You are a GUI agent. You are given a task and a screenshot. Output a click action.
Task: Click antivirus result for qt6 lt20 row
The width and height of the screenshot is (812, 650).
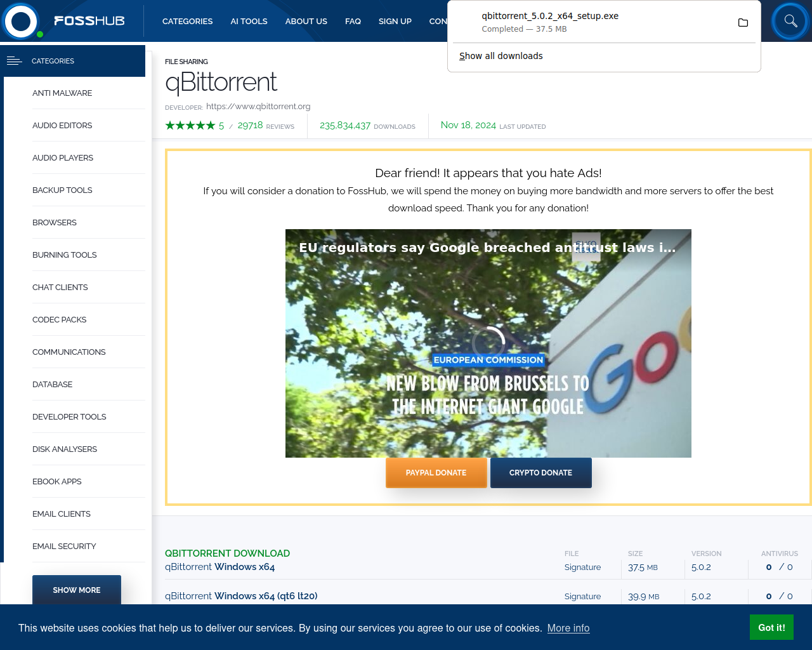coord(779,596)
